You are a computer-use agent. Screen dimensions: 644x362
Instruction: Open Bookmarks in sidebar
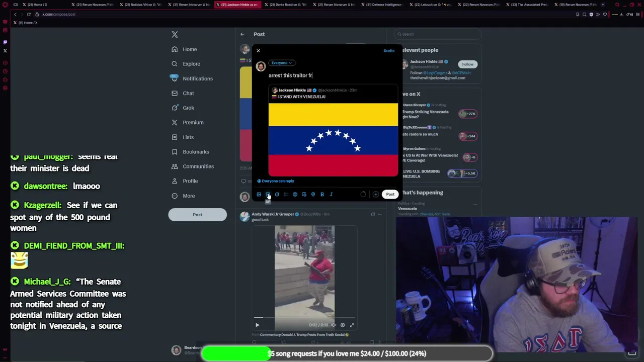coord(190,151)
